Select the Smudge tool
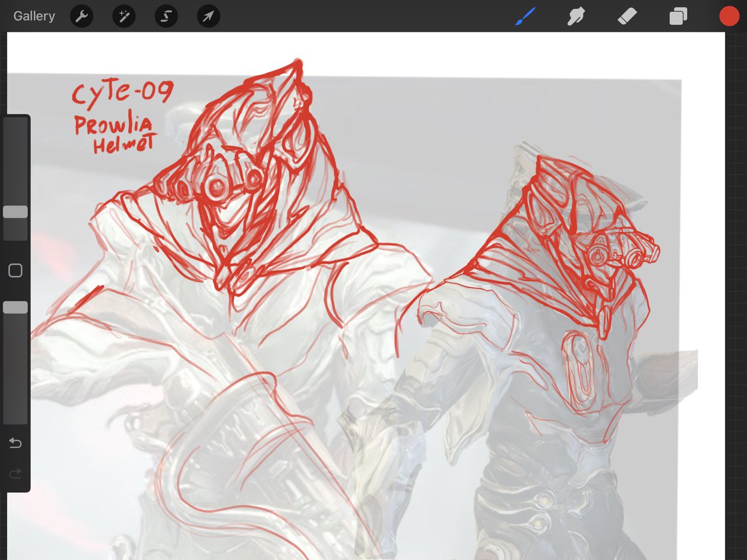 tap(575, 16)
